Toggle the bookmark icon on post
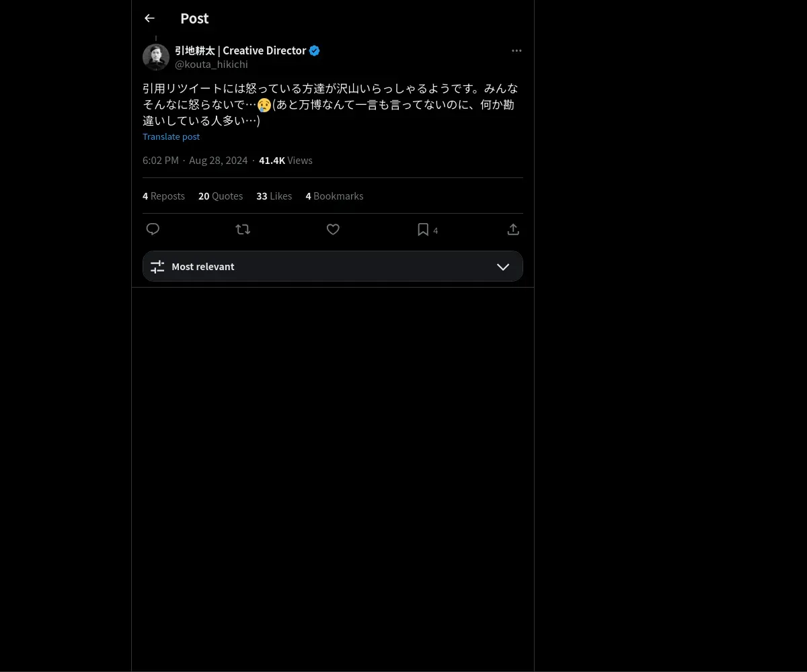Screen dimensions: 807x672 pyautogui.click(x=423, y=229)
